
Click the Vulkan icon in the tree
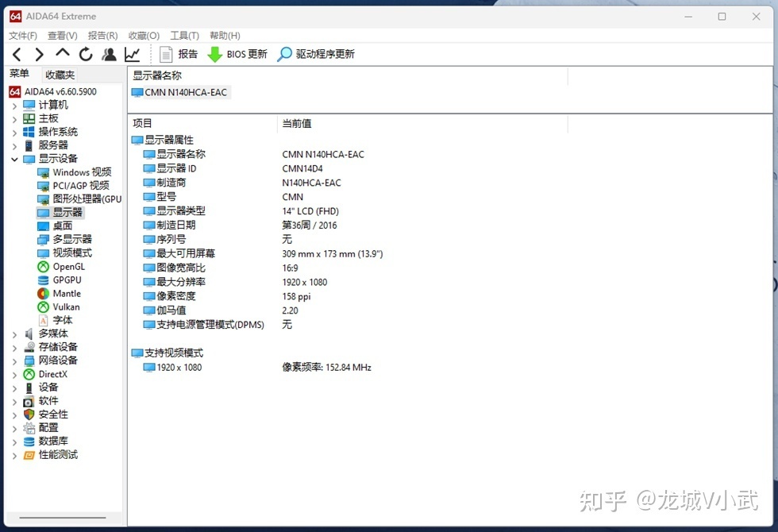(x=43, y=306)
